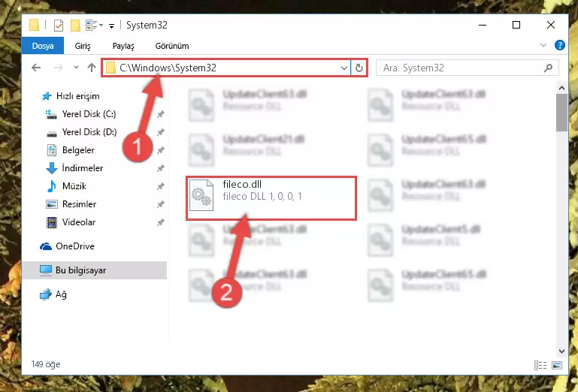Click the search magnifier icon
Screen dimensions: 578x392
(x=548, y=68)
